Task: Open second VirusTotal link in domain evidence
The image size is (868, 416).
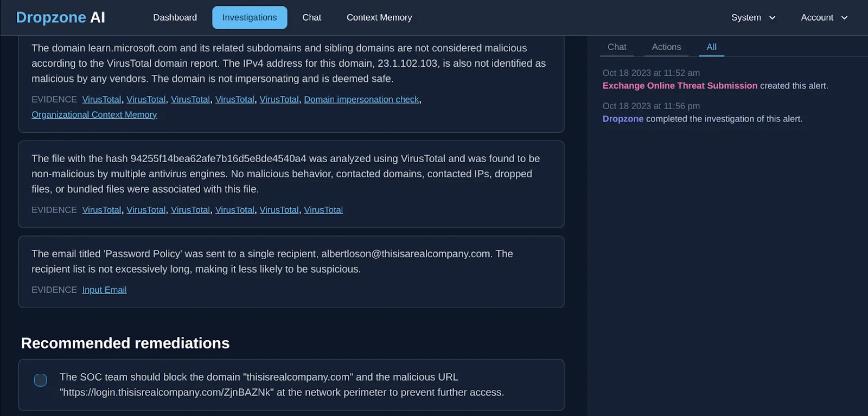Action: click(x=146, y=99)
